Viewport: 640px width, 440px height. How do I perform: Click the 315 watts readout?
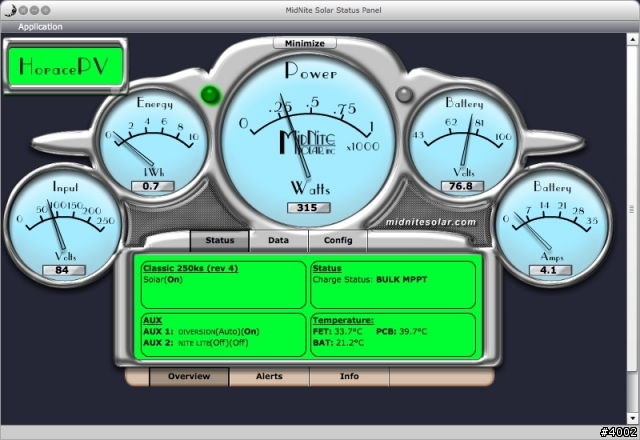tap(309, 208)
